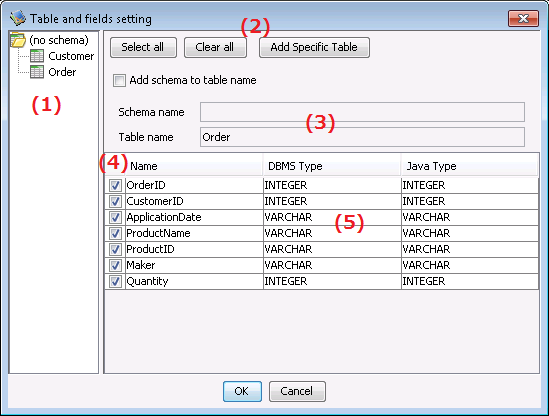Image resolution: width=549 pixels, height=416 pixels.
Task: Uncheck the Maker field checkbox
Action: point(115,265)
